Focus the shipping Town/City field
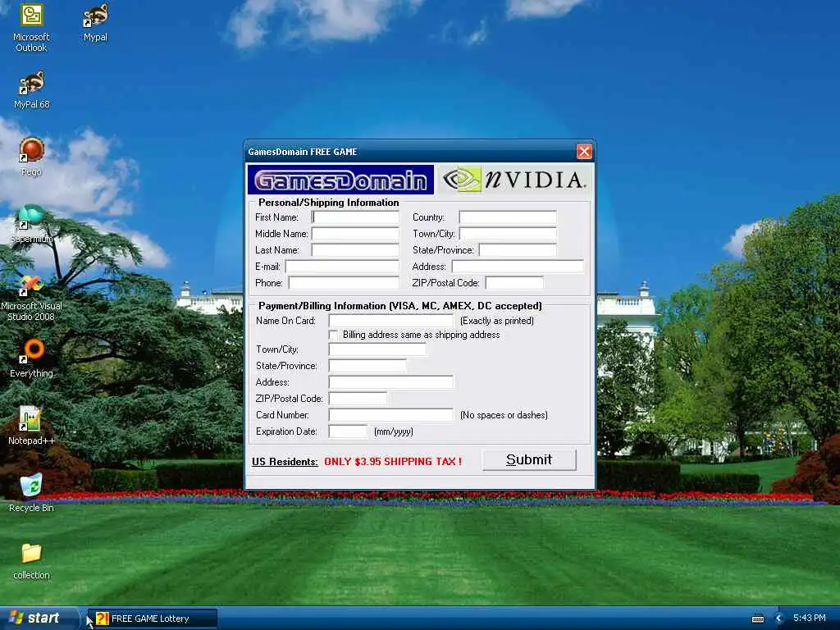Viewport: 840px width, 630px height. point(508,234)
